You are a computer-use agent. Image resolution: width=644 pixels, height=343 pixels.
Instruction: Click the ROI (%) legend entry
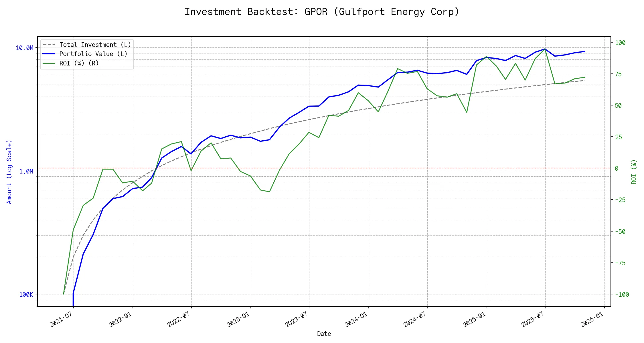point(79,63)
